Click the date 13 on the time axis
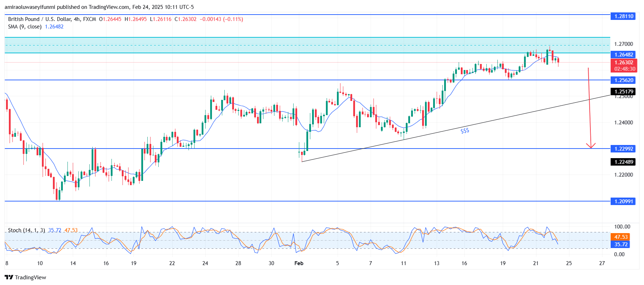 436,263
